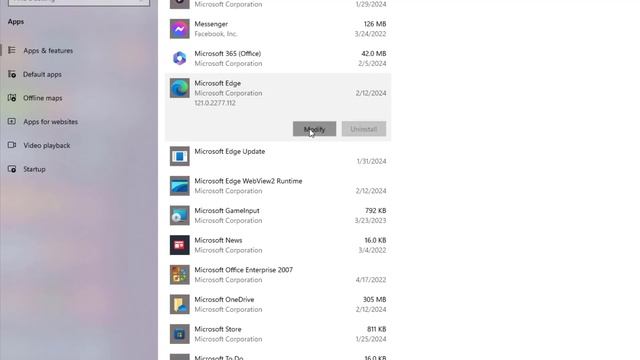Click OneDrive size 305 MB
The image size is (640, 360).
[374, 300]
